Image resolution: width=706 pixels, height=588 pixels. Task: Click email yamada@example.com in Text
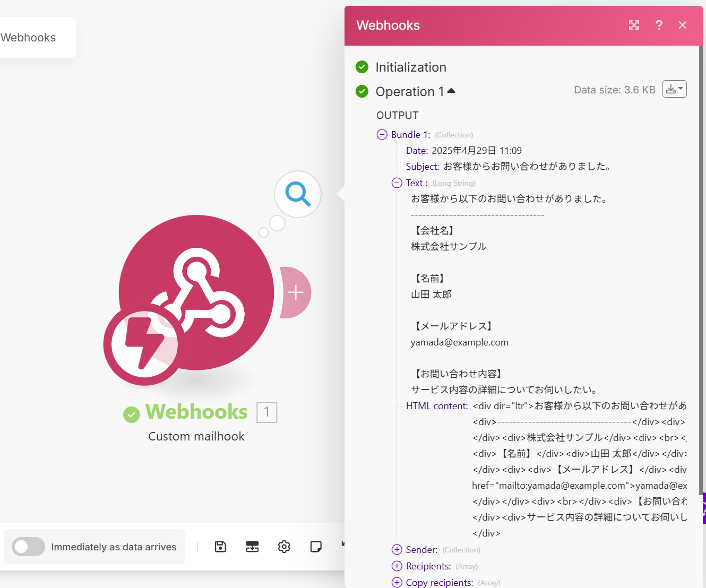pos(460,342)
